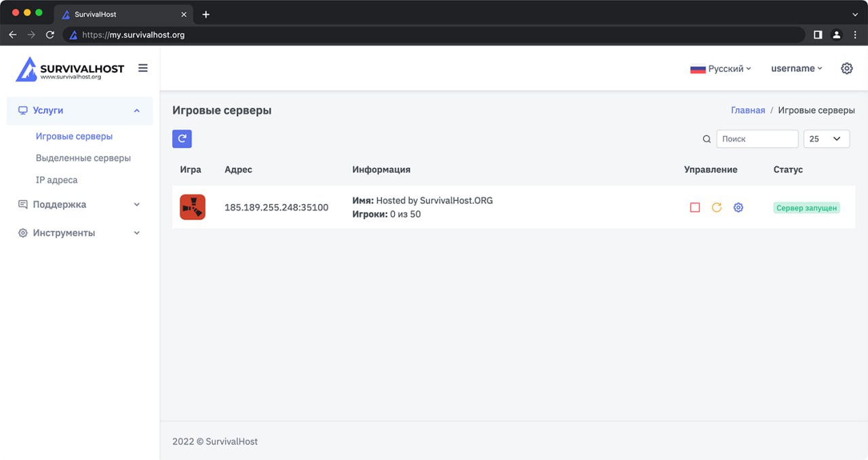
Task: Expand the Поддержка menu section
Action: tap(80, 205)
